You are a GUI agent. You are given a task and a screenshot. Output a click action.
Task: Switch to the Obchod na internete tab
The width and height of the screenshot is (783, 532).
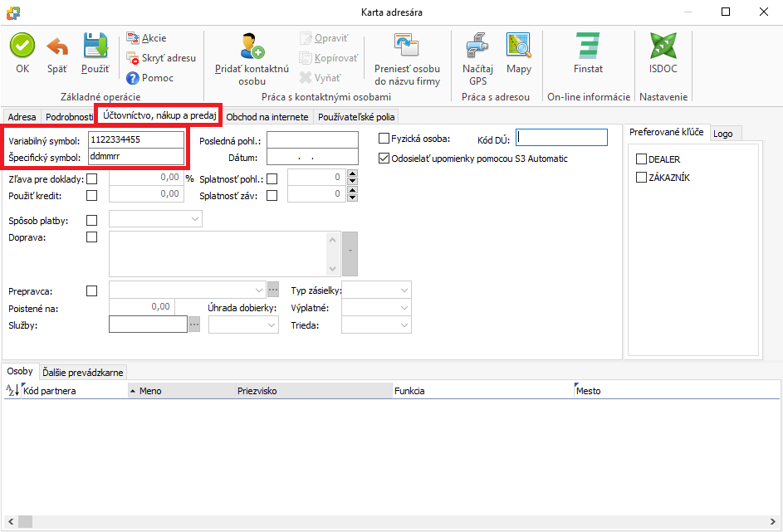coord(267,117)
